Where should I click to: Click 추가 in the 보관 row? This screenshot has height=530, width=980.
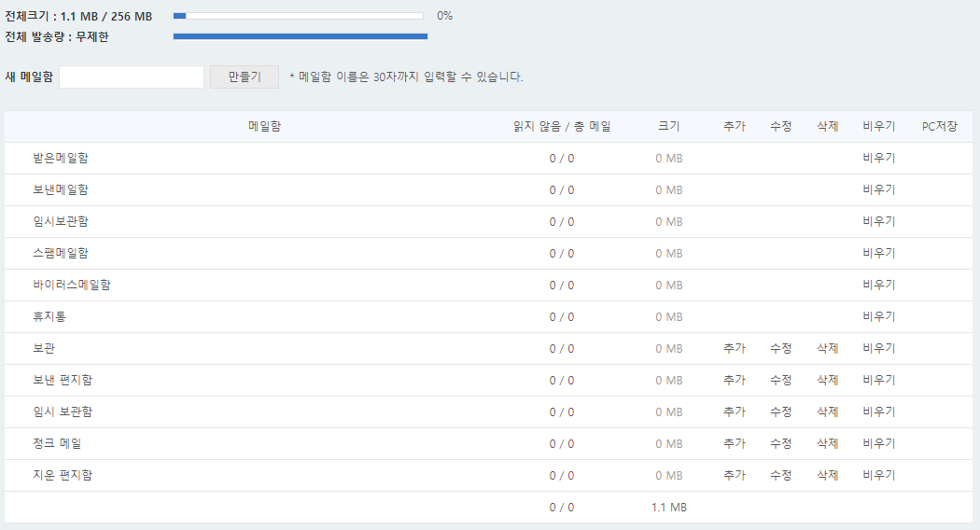(x=735, y=348)
